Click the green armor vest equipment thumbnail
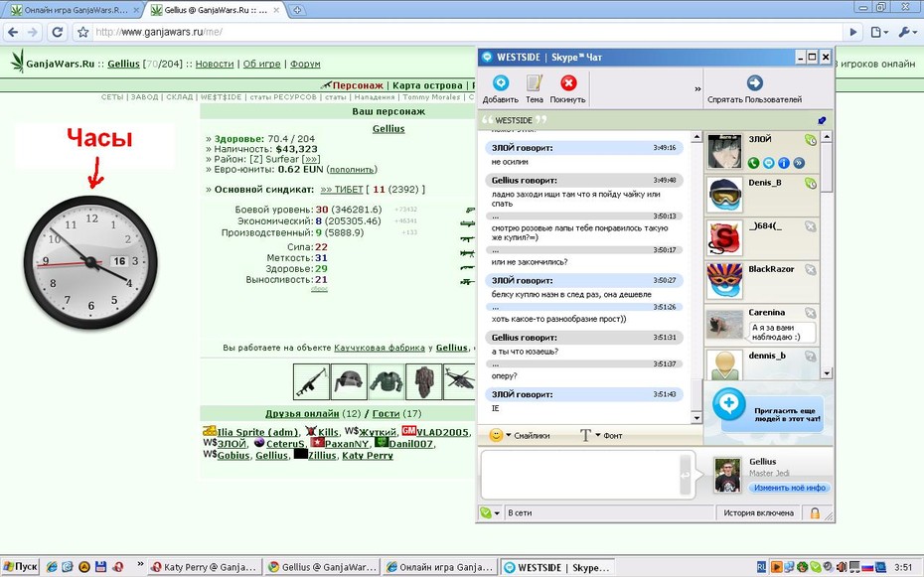This screenshot has height=577, width=924. [386, 382]
